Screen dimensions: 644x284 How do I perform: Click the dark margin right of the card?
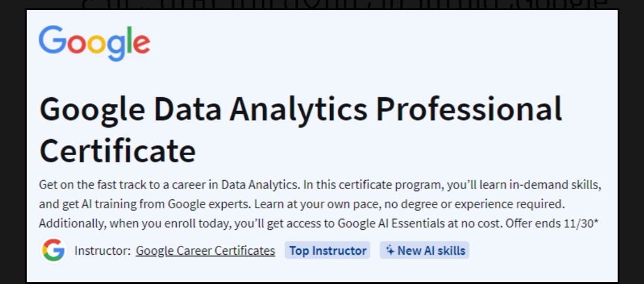631,144
